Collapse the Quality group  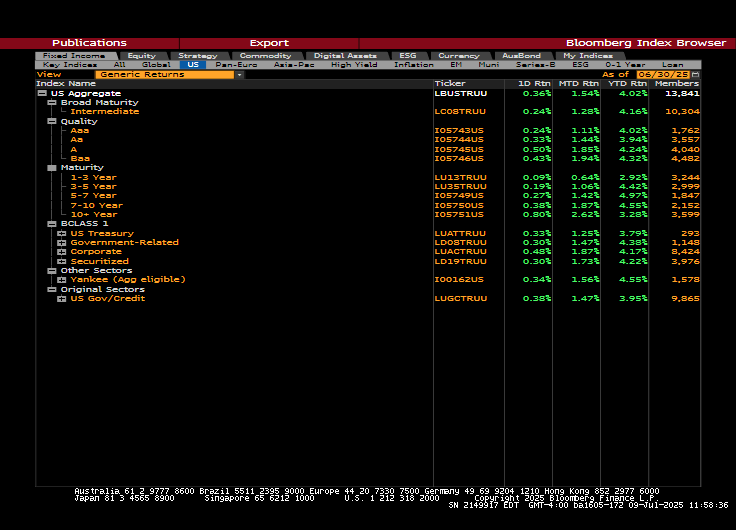pyautogui.click(x=52, y=121)
